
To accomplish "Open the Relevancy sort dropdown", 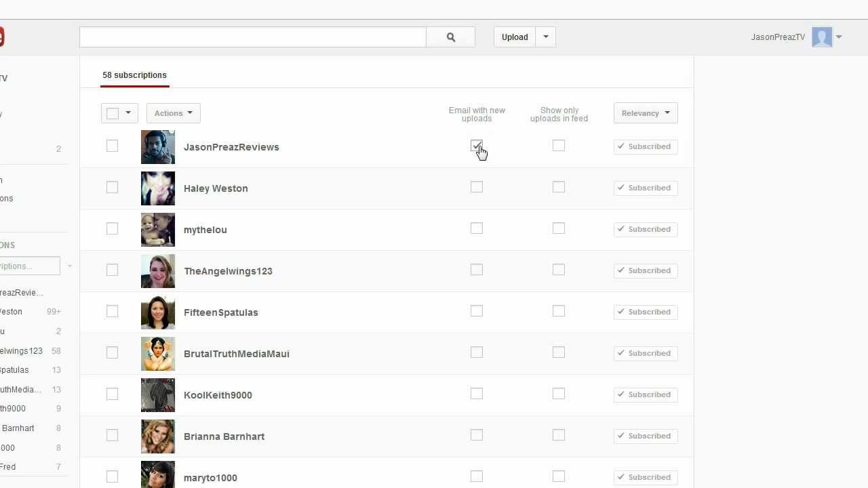I will [646, 113].
